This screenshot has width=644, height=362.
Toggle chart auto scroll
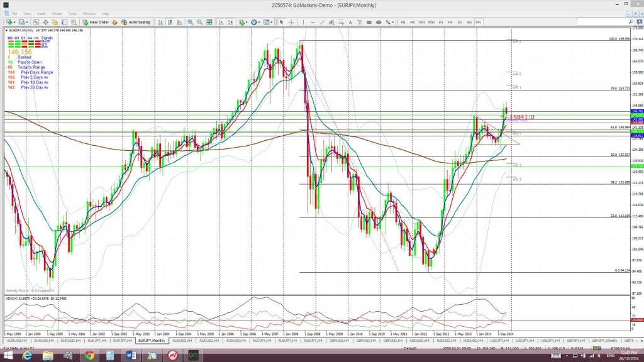tap(221, 22)
